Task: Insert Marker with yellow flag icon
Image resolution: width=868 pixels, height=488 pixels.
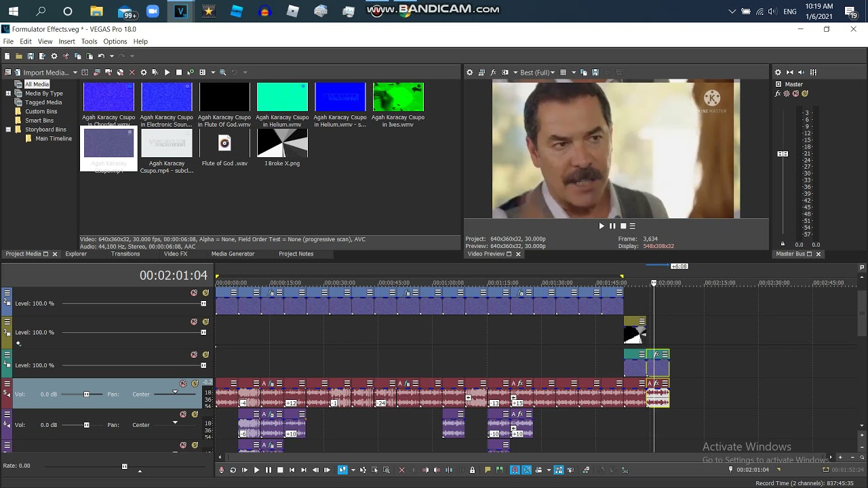Action: click(488, 470)
